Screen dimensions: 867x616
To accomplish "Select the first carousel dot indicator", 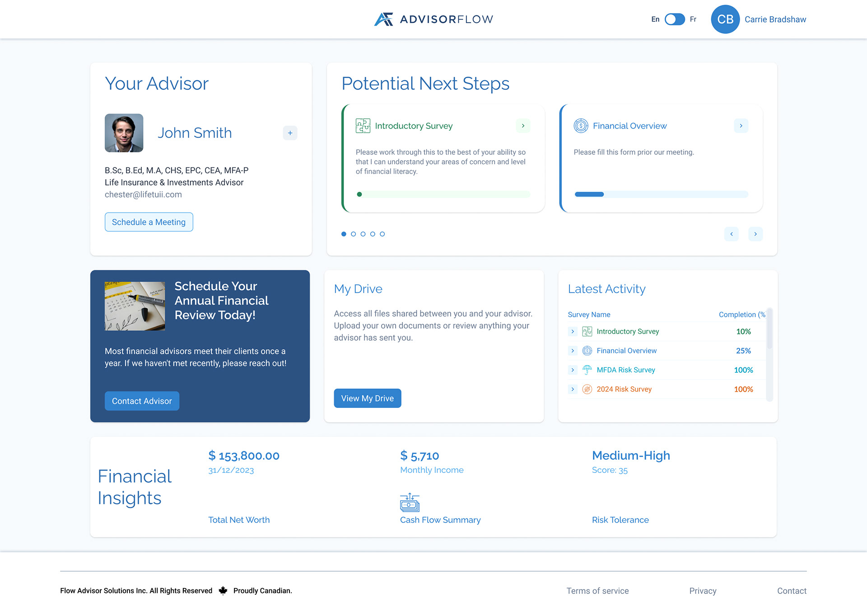I will tap(344, 234).
